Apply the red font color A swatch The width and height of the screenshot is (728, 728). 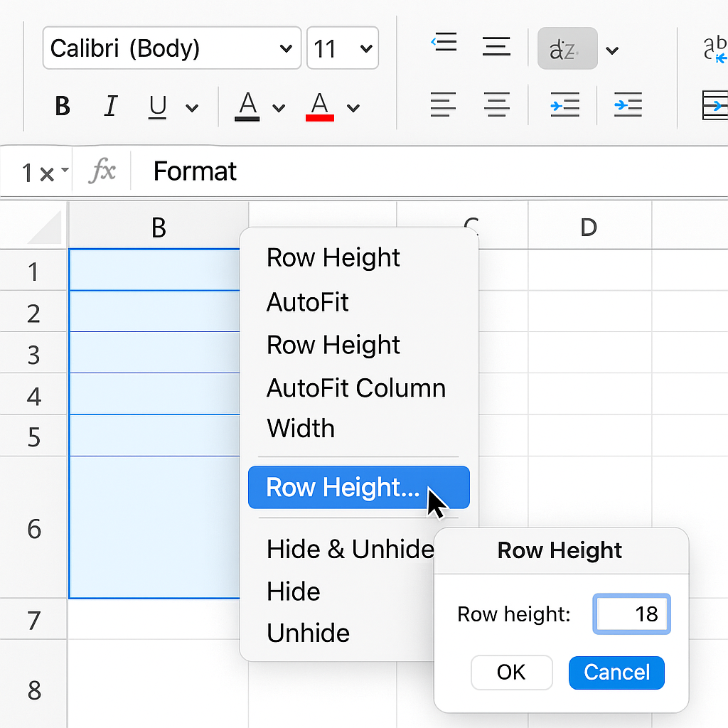coord(320,107)
